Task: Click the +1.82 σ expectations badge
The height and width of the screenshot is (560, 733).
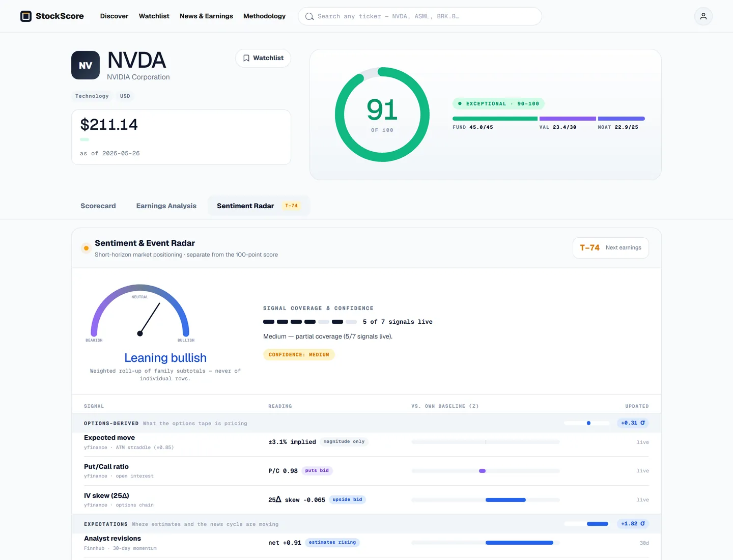Action: [x=633, y=524]
